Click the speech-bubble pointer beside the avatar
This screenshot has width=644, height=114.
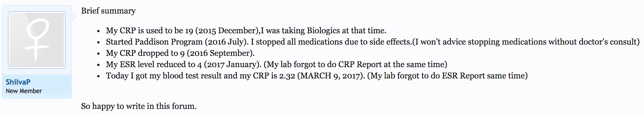pyautogui.click(x=74, y=17)
